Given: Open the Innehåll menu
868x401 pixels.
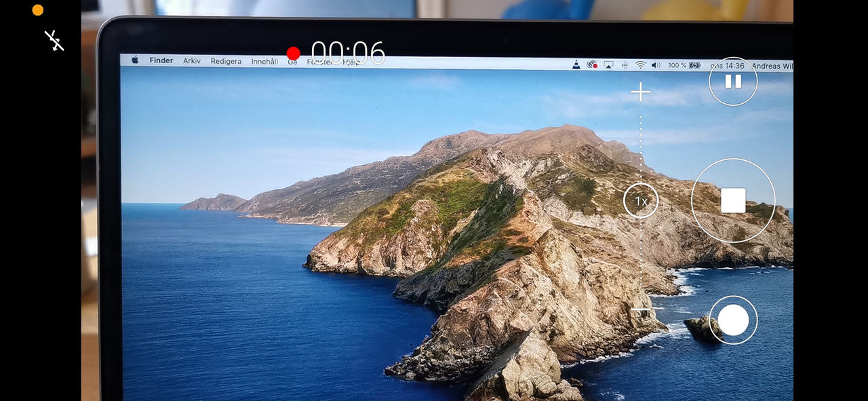Looking at the screenshot, I should pos(264,61).
